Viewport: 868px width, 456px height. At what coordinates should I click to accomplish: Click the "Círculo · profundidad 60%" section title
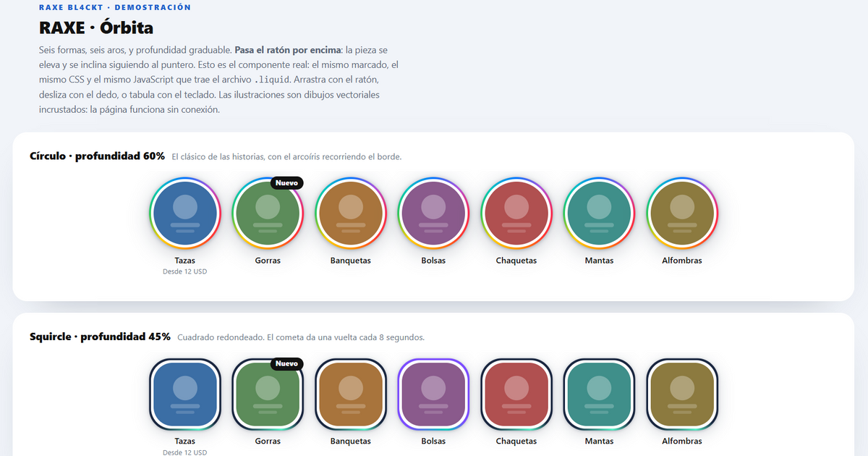click(98, 156)
